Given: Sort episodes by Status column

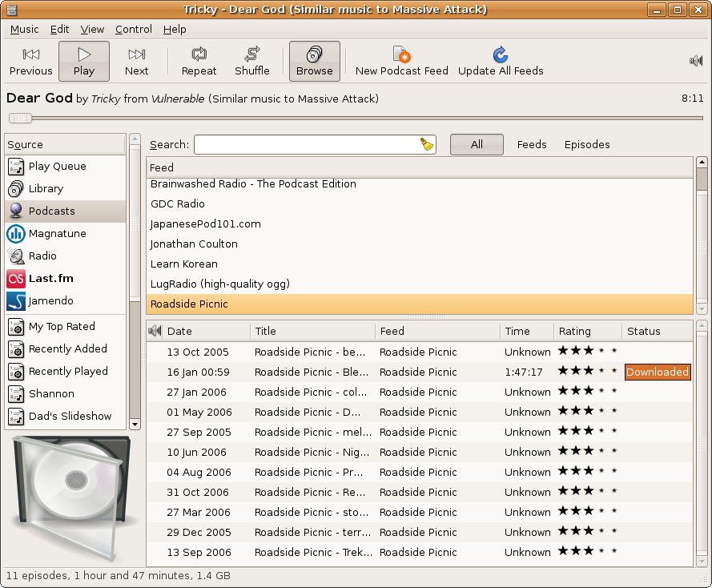Looking at the screenshot, I should pyautogui.click(x=657, y=331).
